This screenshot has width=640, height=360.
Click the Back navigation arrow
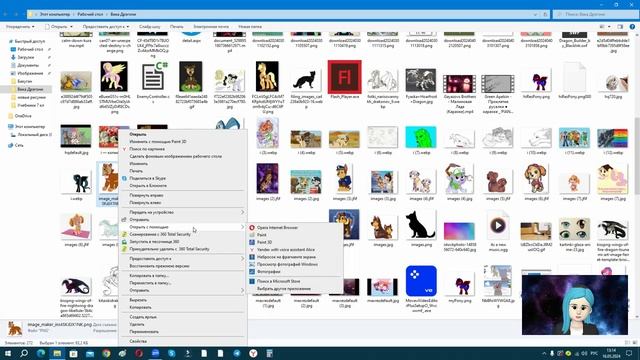coord(6,14)
